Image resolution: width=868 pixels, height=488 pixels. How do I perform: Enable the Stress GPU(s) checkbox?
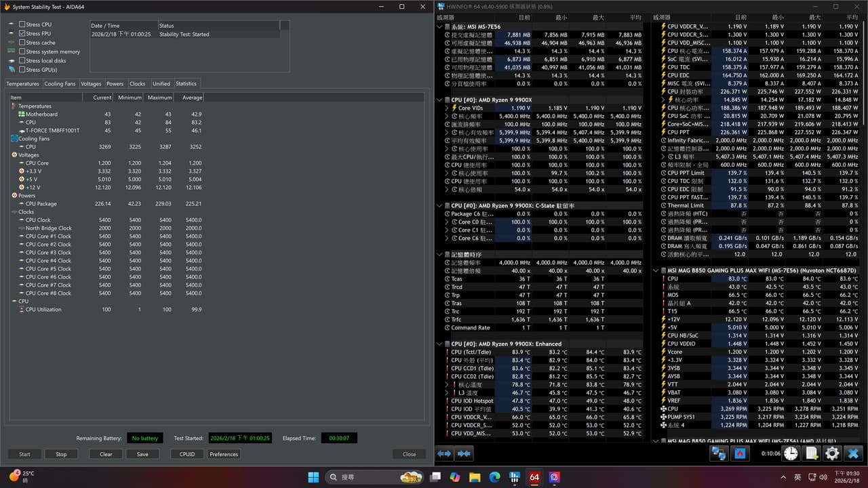22,69
